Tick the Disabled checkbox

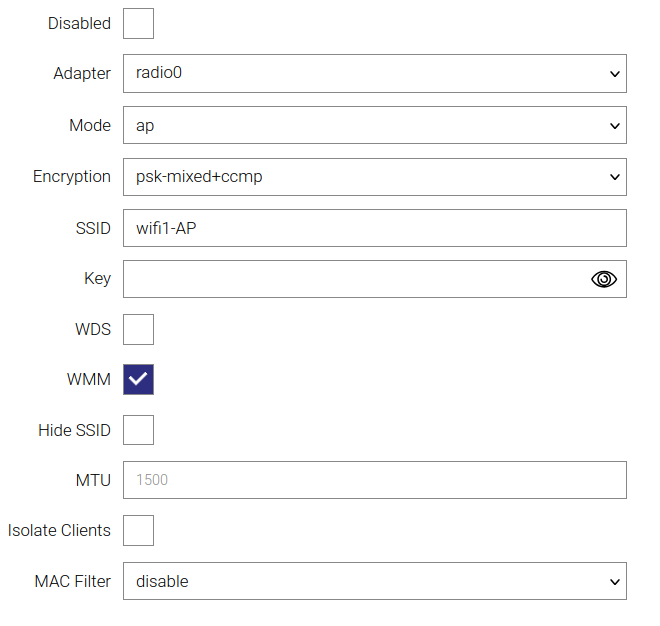coord(138,23)
